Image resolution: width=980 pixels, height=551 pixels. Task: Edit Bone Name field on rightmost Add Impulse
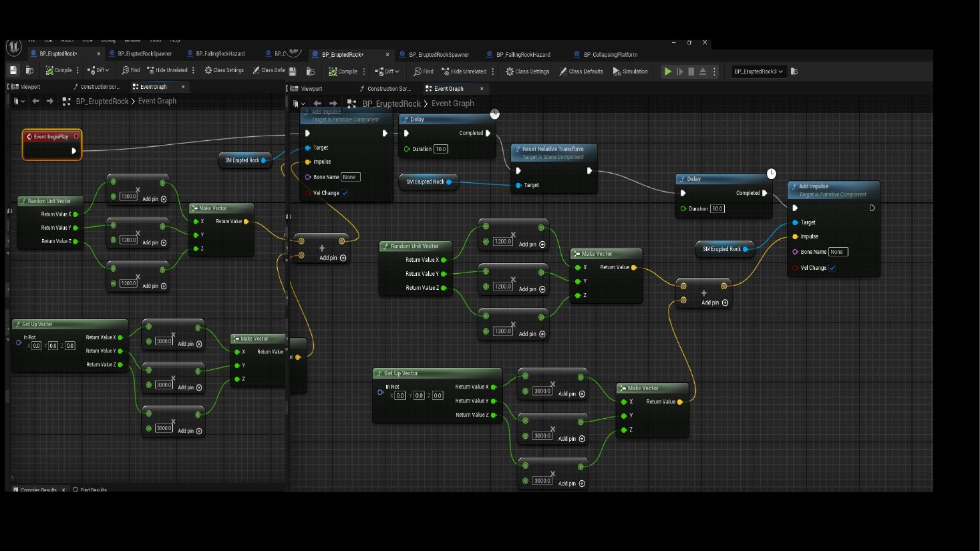[x=838, y=252]
